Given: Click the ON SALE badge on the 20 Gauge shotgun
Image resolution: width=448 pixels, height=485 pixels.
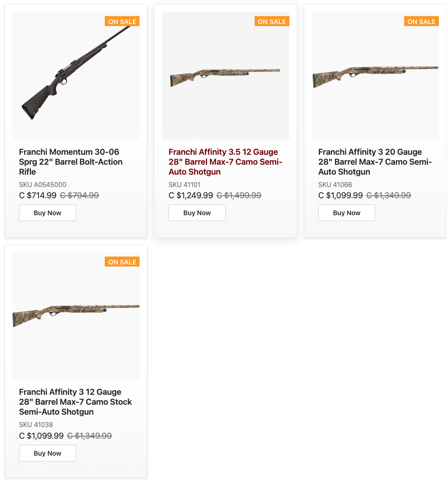Looking at the screenshot, I should tap(421, 22).
